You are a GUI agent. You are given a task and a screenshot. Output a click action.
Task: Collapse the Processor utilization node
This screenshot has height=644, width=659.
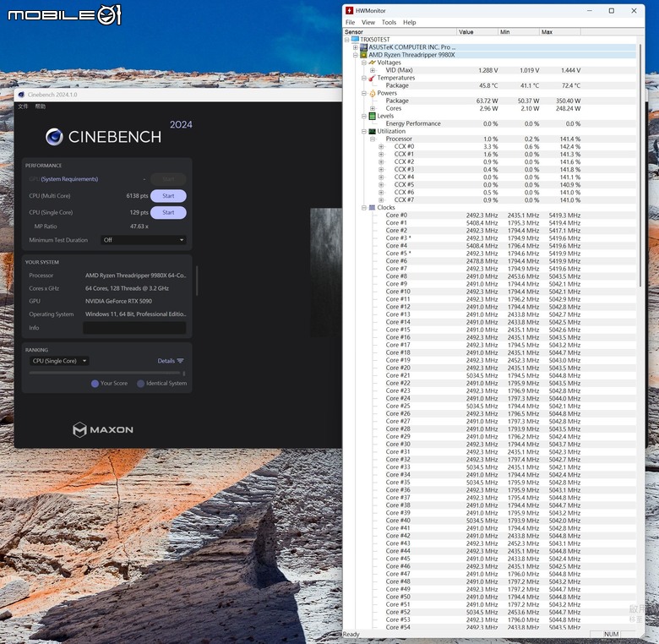[373, 139]
